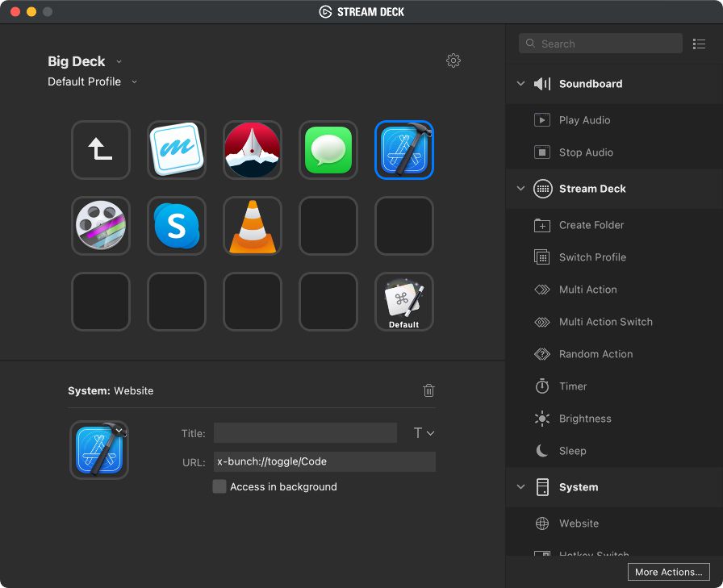723x588 pixels.
Task: Focus the URL field with x-bunch text
Action: (324, 461)
